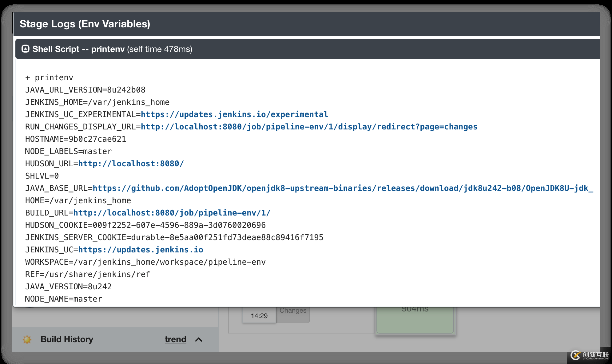The height and width of the screenshot is (364, 612).
Task: Open the Changes page for the build
Action: click(292, 311)
